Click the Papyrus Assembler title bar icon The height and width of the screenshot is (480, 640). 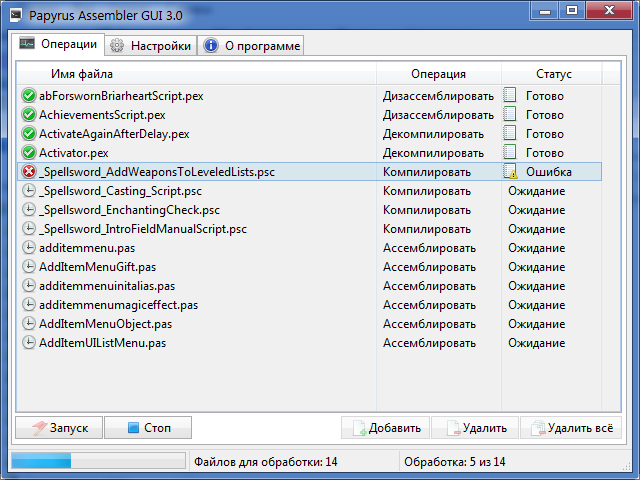point(14,12)
